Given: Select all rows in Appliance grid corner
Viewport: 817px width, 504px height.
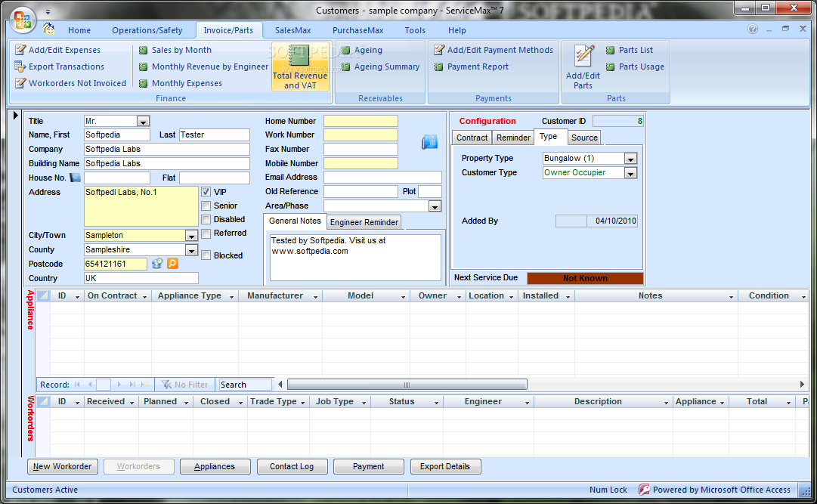Looking at the screenshot, I should tap(43, 295).
